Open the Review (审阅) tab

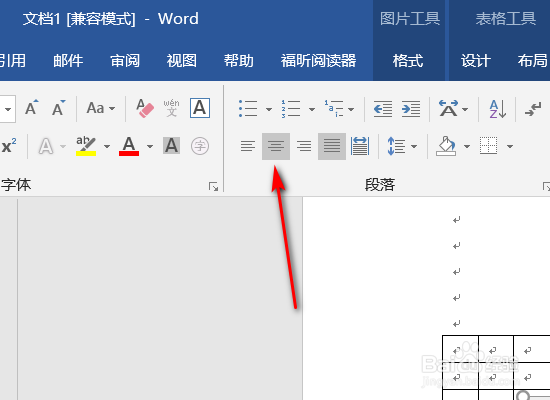[x=125, y=61]
